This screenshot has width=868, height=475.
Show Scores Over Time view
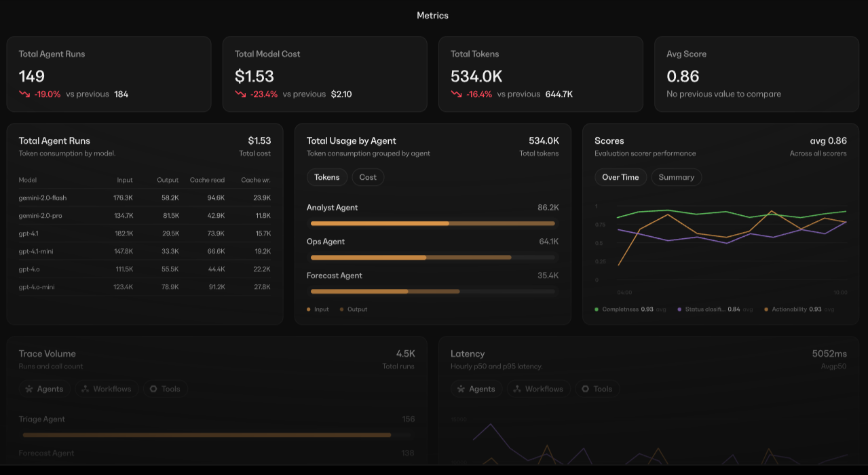coord(620,177)
